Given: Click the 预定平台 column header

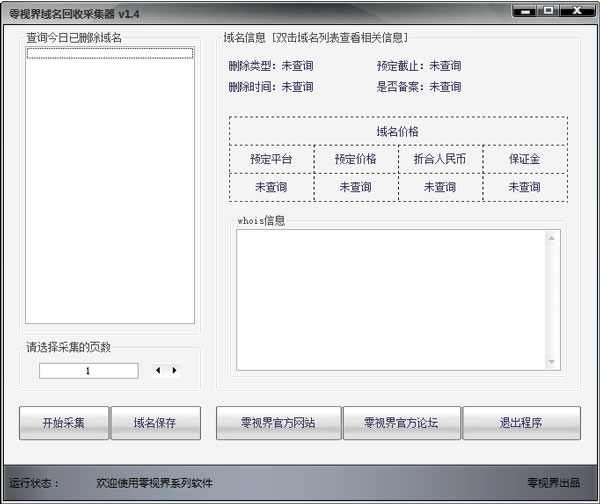Looking at the screenshot, I should coord(271,159).
